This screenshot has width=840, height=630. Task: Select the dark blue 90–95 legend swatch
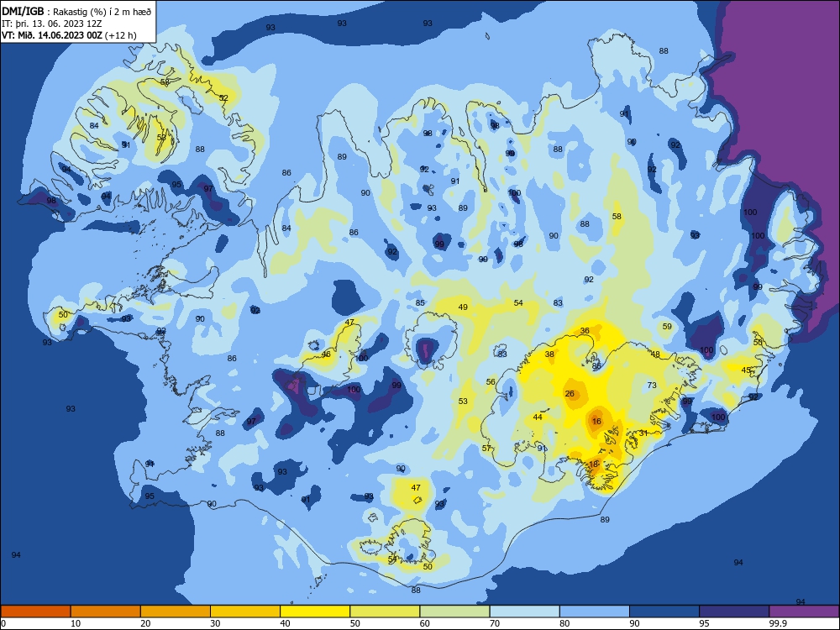[664, 612]
